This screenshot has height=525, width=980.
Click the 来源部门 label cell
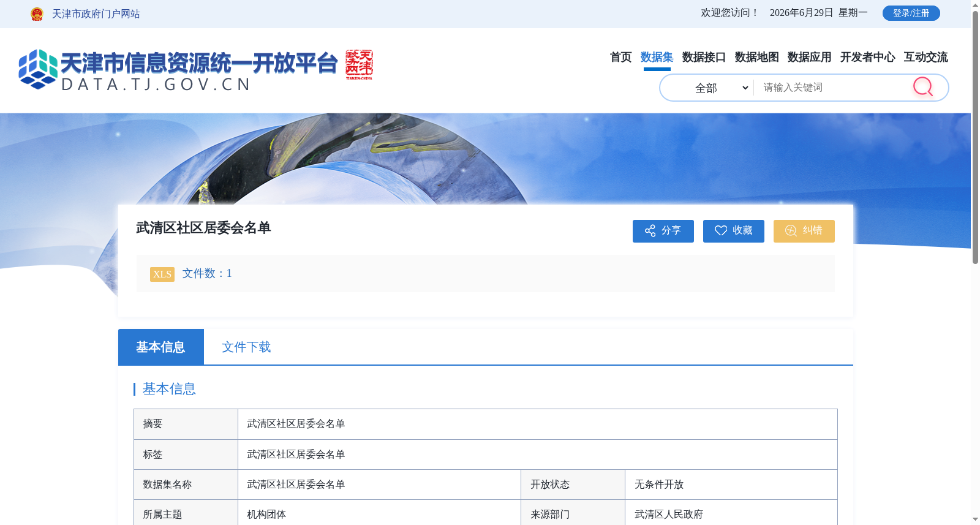pos(573,513)
